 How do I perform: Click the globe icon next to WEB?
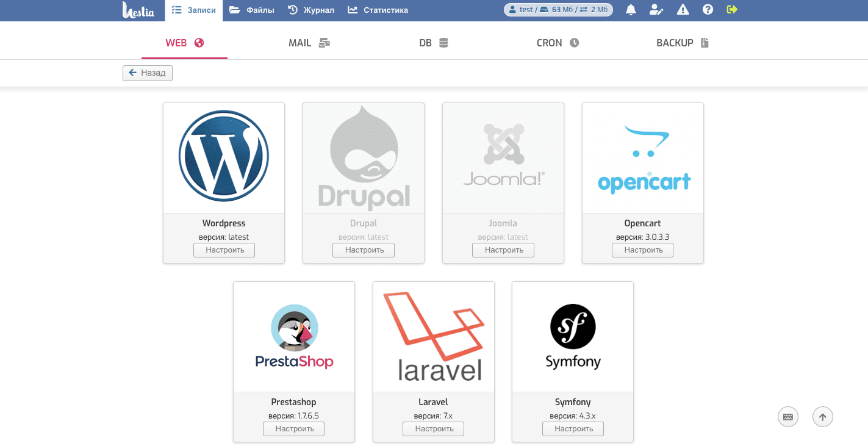point(199,43)
